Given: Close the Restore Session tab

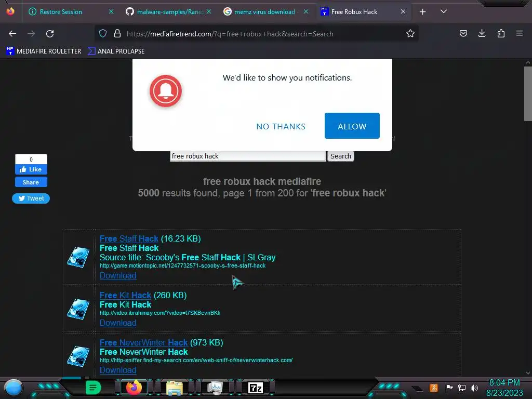Looking at the screenshot, I should (x=111, y=12).
